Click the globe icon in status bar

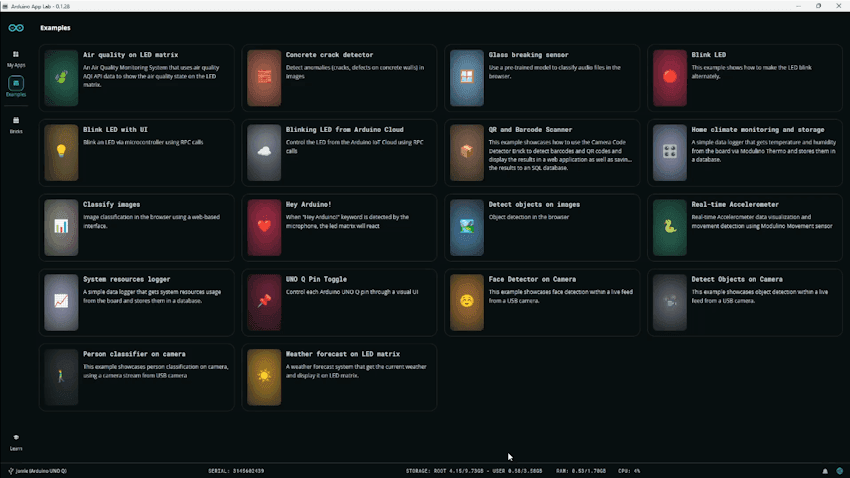tap(838, 471)
